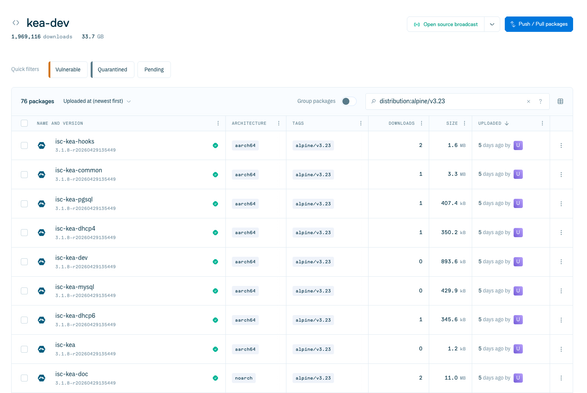Expand the broadcast dropdown arrow
The height and width of the screenshot is (393, 587).
point(492,24)
